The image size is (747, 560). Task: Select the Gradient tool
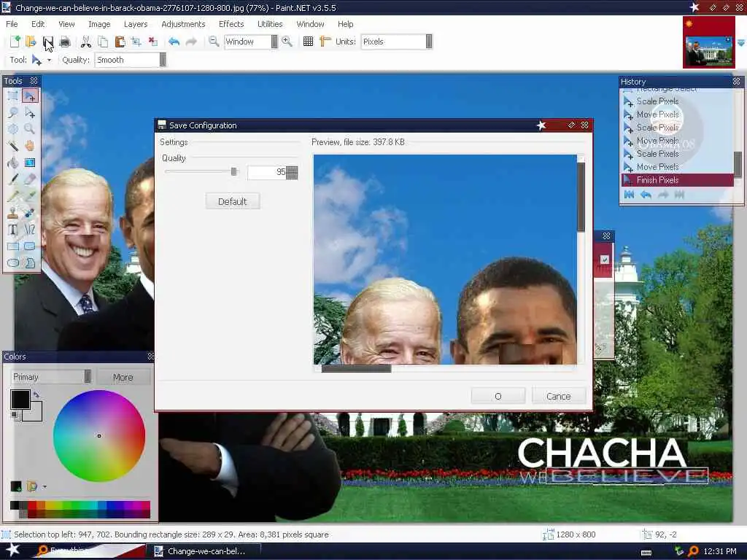(30, 163)
